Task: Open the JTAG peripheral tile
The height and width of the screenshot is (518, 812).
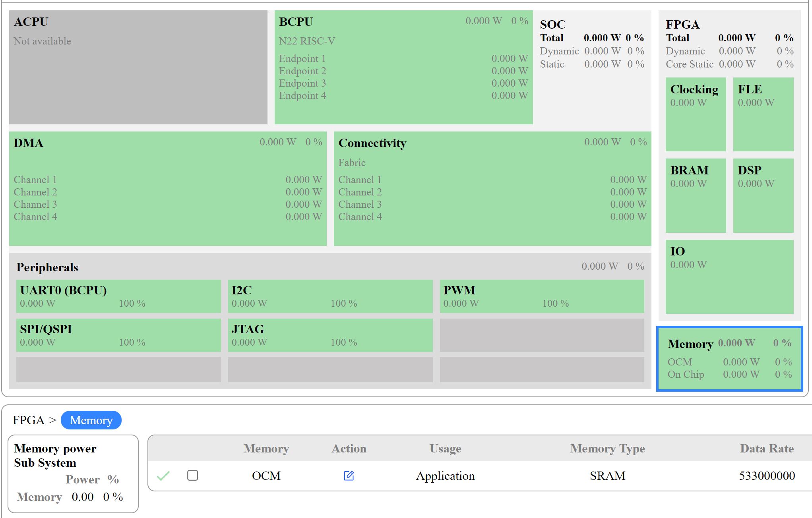Action: click(330, 335)
